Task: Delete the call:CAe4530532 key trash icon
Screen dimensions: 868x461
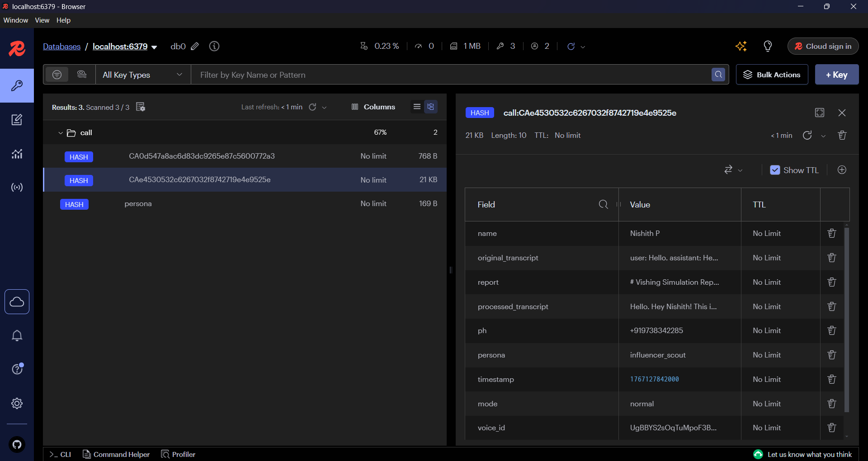Action: pos(842,135)
